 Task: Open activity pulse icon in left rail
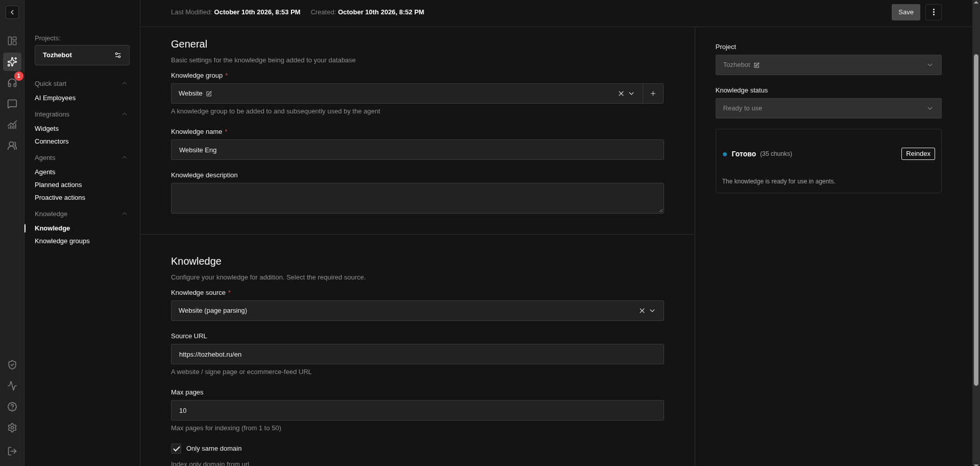12,386
